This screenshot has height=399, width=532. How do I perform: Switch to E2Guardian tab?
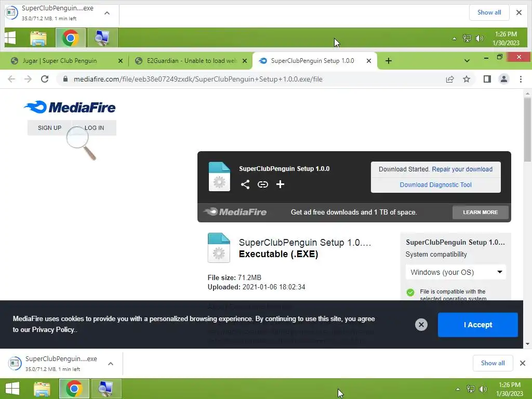click(191, 61)
